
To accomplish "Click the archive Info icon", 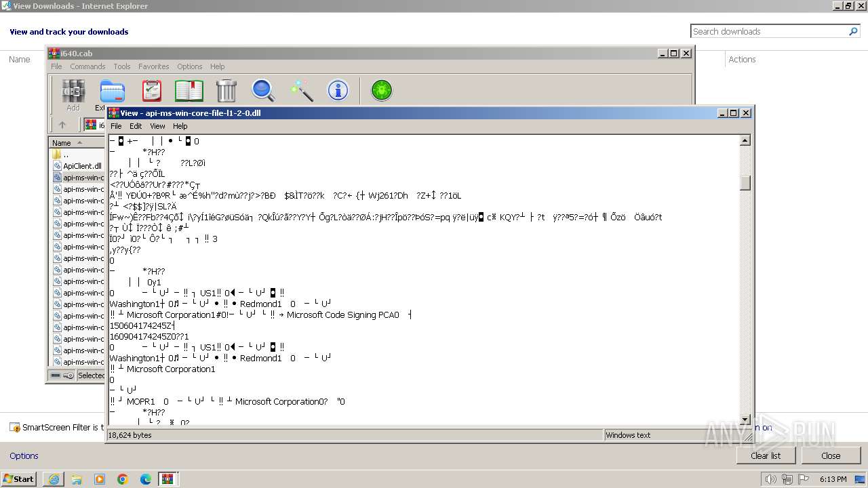I will (338, 91).
